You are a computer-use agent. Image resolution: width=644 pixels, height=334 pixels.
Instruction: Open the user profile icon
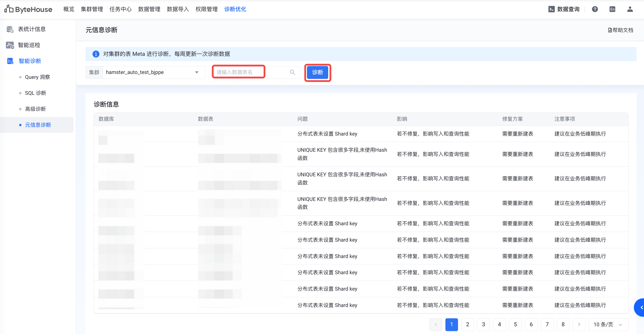(x=630, y=9)
